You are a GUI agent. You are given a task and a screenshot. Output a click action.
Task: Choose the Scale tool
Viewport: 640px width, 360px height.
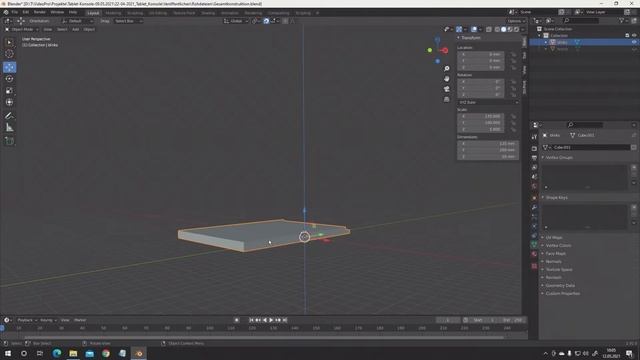[x=9, y=91]
